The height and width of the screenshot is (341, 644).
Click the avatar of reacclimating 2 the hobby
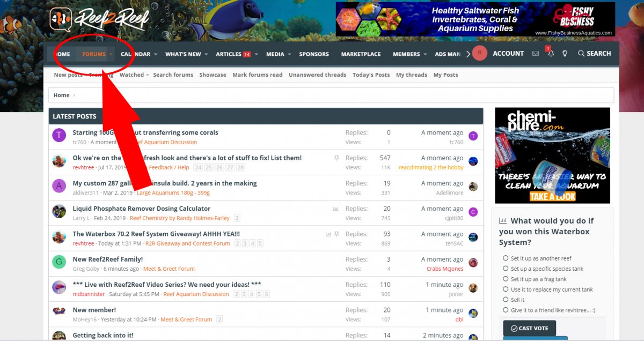point(473,161)
